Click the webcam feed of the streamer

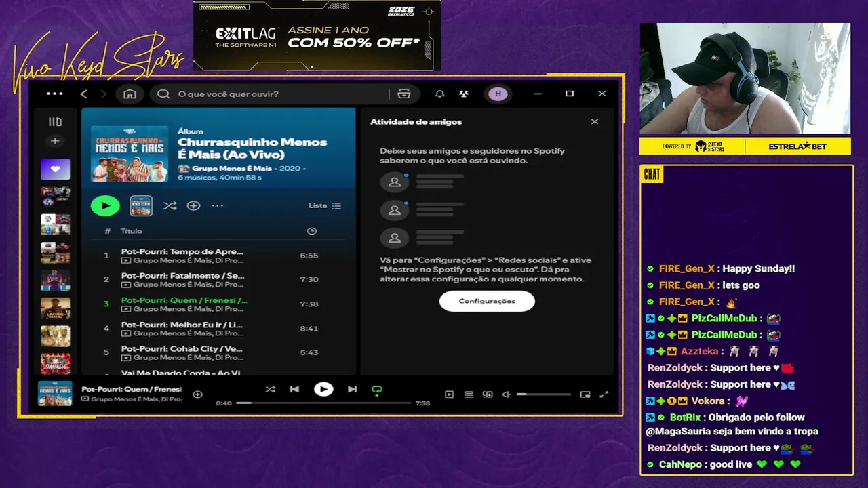coord(745,79)
